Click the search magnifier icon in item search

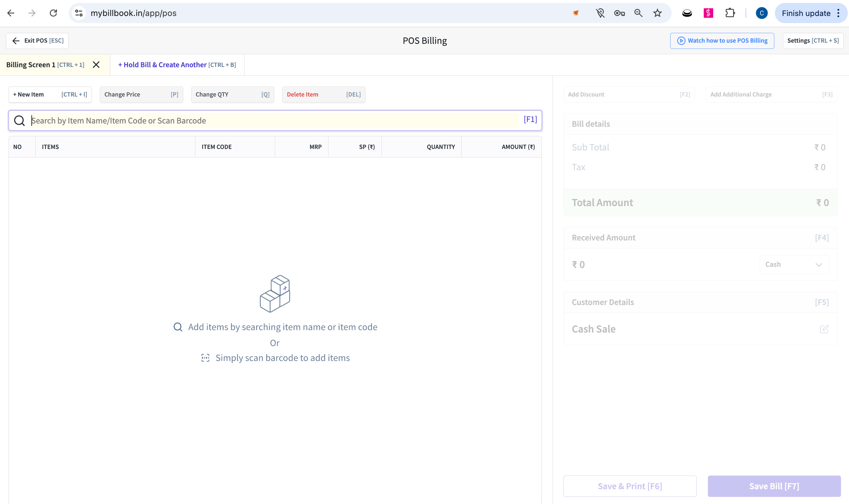coord(19,121)
